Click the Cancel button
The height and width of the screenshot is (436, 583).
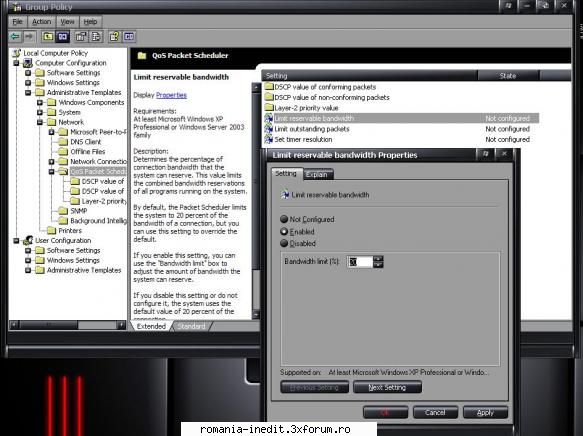(435, 412)
